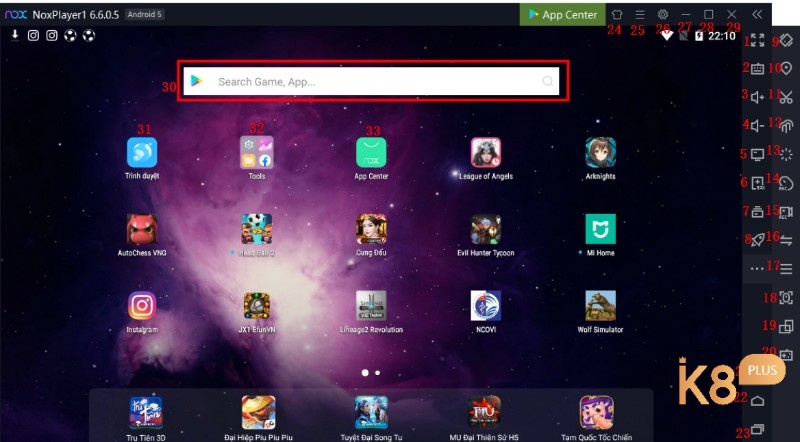Open the App Center button in title bar

tap(563, 14)
